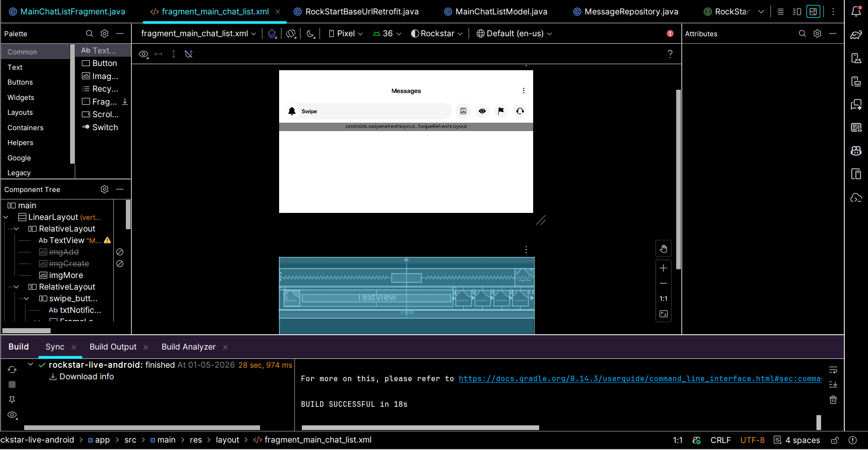Click the help question mark icon
Viewport: 868px width, 450px height.
670,54
